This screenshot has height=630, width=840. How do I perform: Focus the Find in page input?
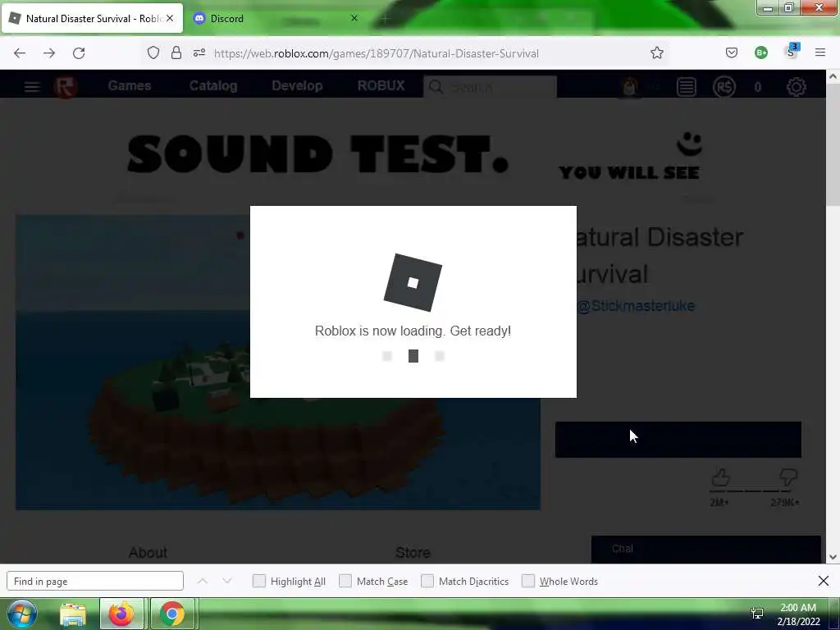pyautogui.click(x=95, y=581)
